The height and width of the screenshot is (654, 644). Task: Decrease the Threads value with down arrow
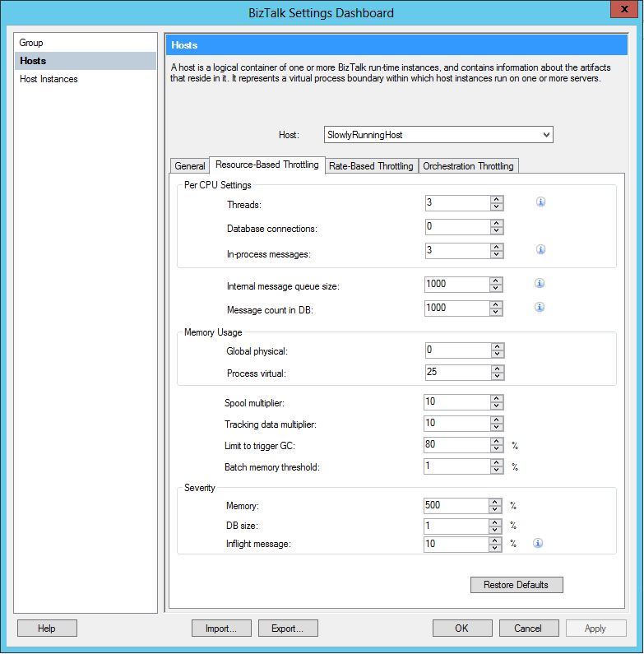[496, 206]
